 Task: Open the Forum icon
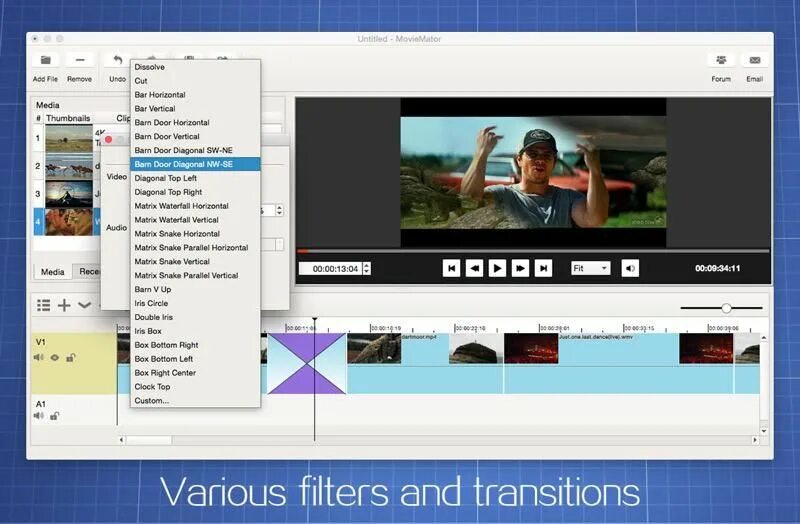pos(721,60)
